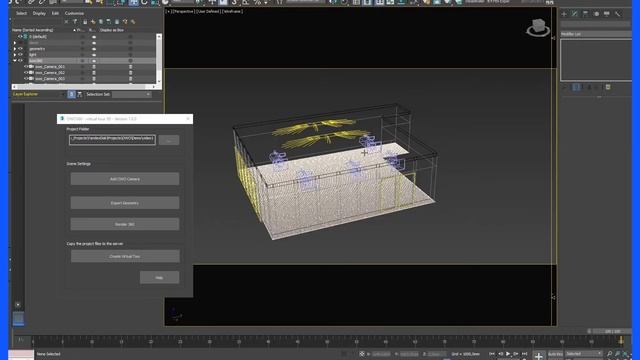The width and height of the screenshot is (640, 360).
Task: Open the Display command panel tab
Action: [607, 14]
